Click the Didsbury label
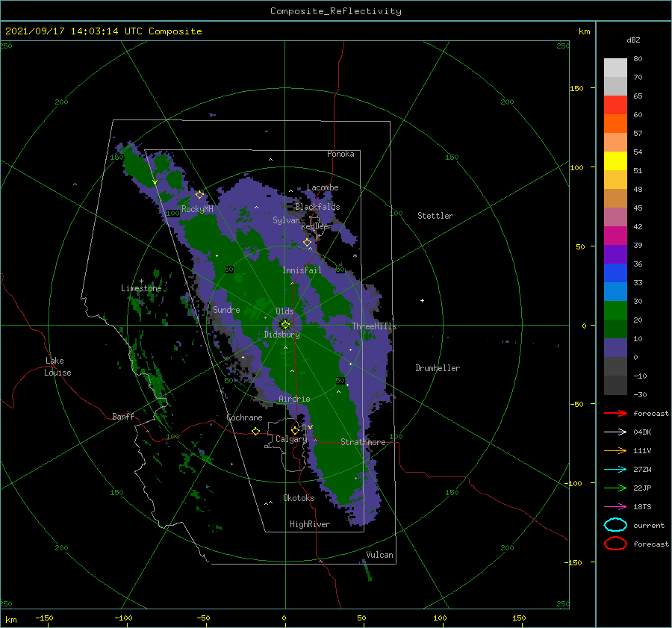 pyautogui.click(x=282, y=335)
